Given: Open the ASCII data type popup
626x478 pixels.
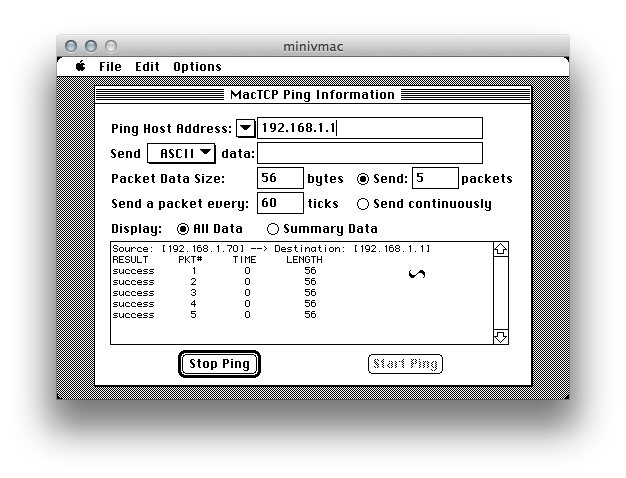Looking at the screenshot, I should 181,153.
